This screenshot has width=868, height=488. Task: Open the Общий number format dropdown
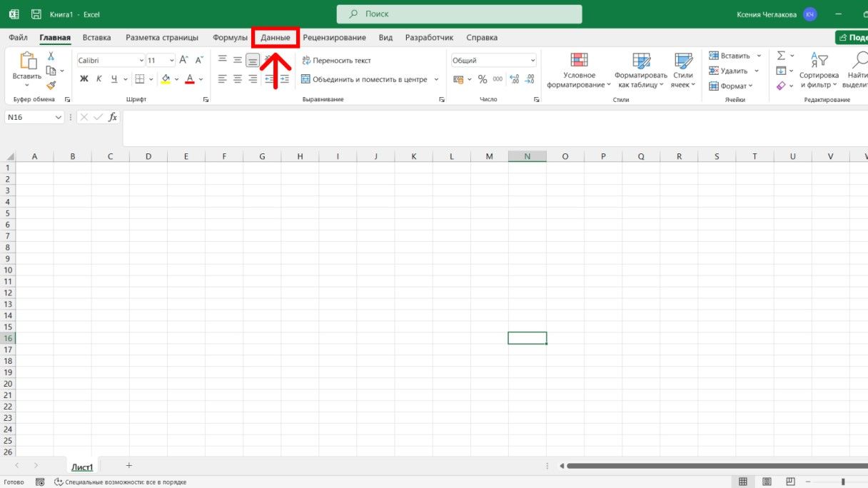[x=532, y=61]
